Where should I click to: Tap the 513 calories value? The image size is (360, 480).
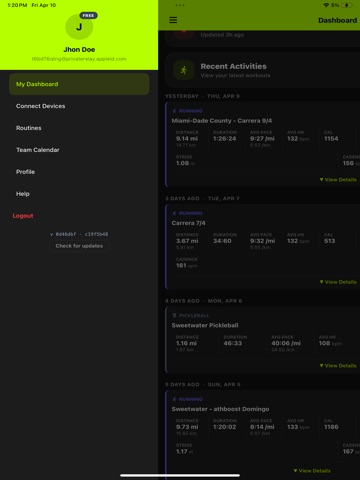329,241
